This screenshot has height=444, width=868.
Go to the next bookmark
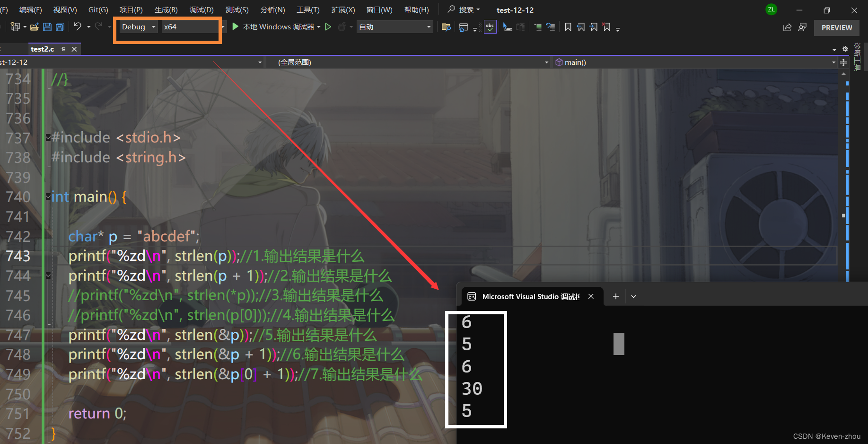pyautogui.click(x=594, y=27)
